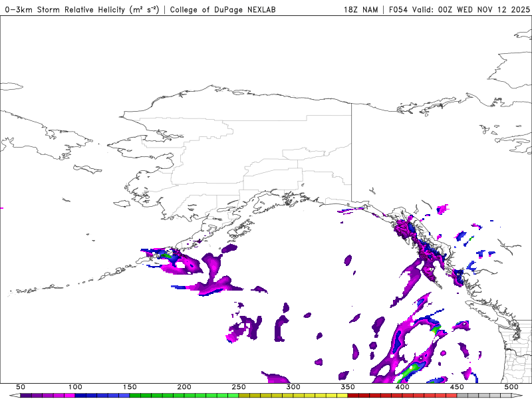
Task: Click the green segment of the color bar
Action: point(184,396)
